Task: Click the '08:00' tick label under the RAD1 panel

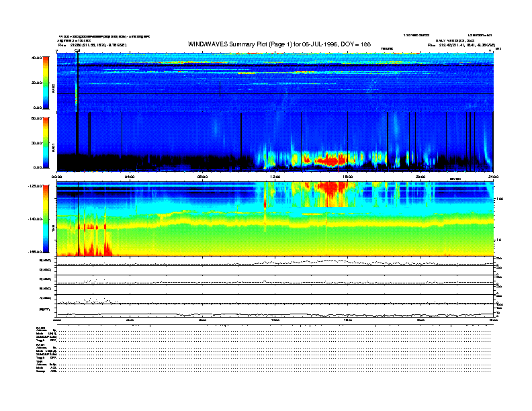Action: [x=202, y=177]
